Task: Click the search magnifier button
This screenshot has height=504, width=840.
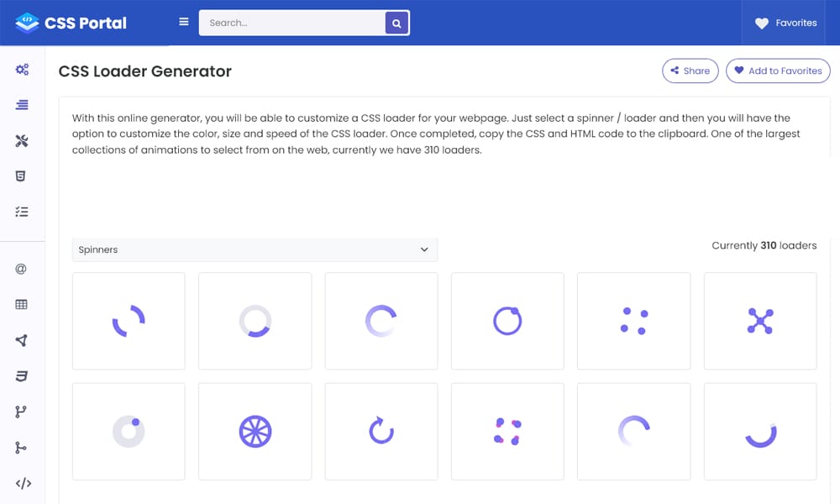Action: click(x=396, y=23)
